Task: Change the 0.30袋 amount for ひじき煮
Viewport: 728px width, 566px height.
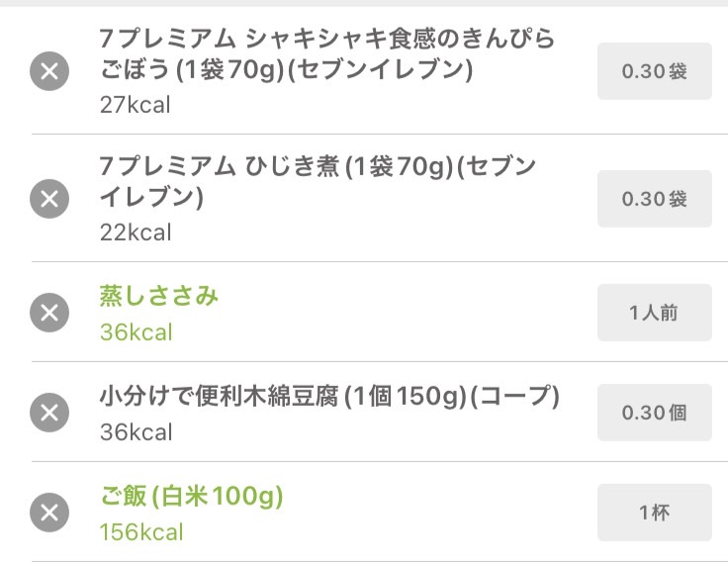Action: point(654,199)
